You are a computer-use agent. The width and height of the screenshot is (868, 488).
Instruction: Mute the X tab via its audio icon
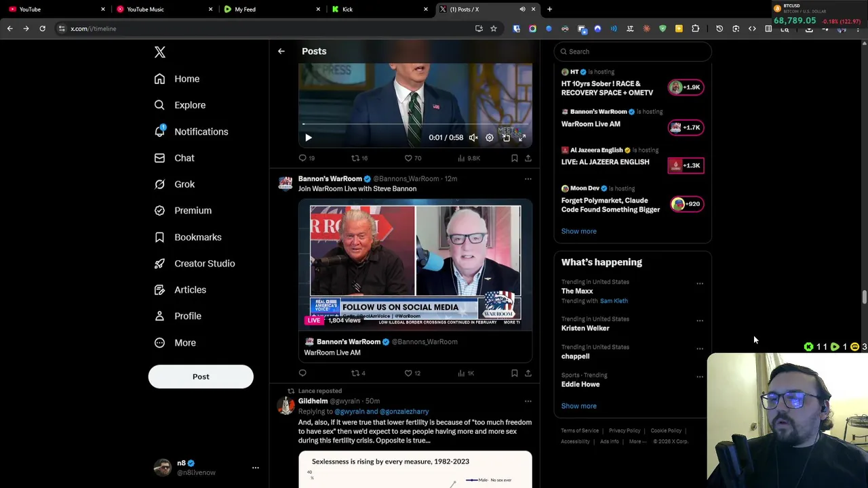click(x=522, y=9)
